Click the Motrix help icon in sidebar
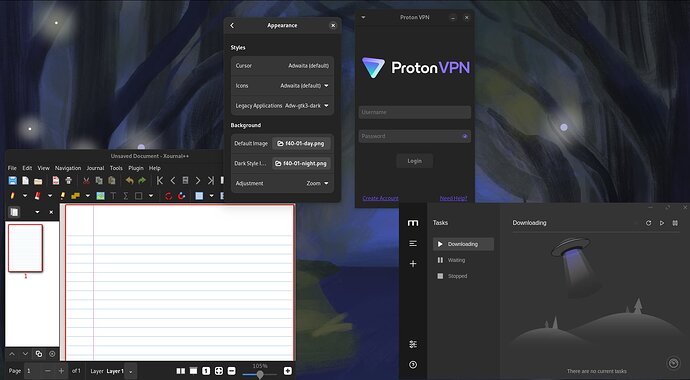 (413, 365)
